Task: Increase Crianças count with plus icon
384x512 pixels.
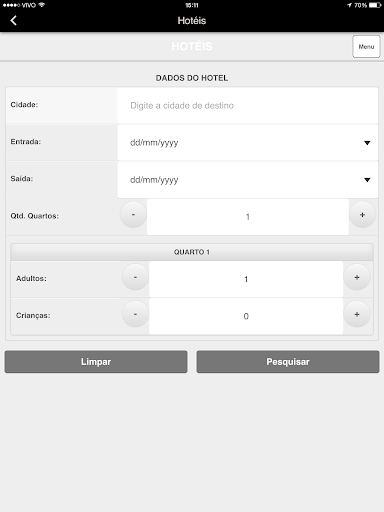Action: [357, 314]
